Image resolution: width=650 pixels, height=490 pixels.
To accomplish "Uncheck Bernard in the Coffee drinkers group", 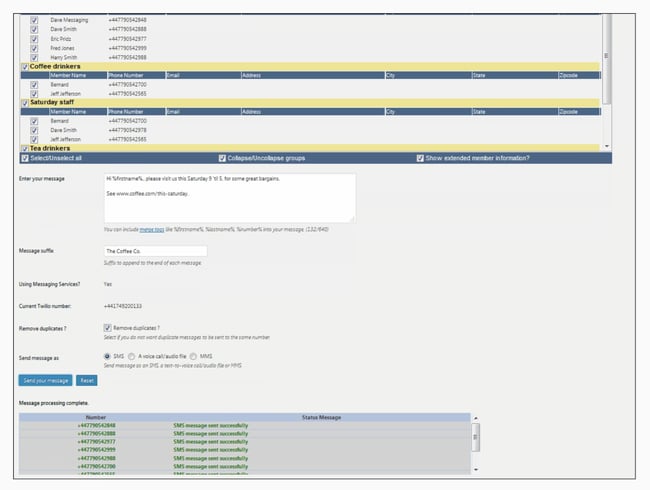I will [34, 85].
